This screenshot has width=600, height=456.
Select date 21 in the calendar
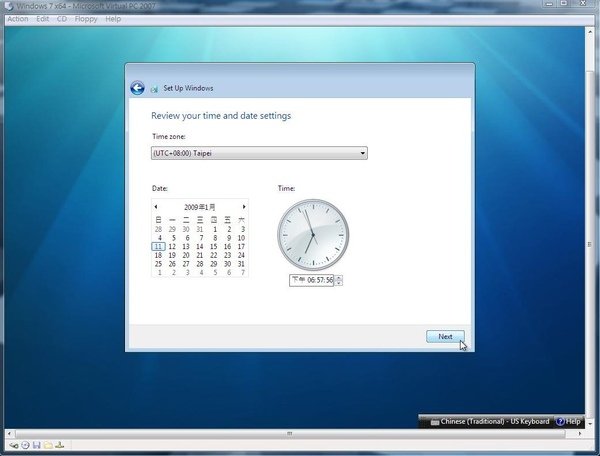(x=200, y=255)
